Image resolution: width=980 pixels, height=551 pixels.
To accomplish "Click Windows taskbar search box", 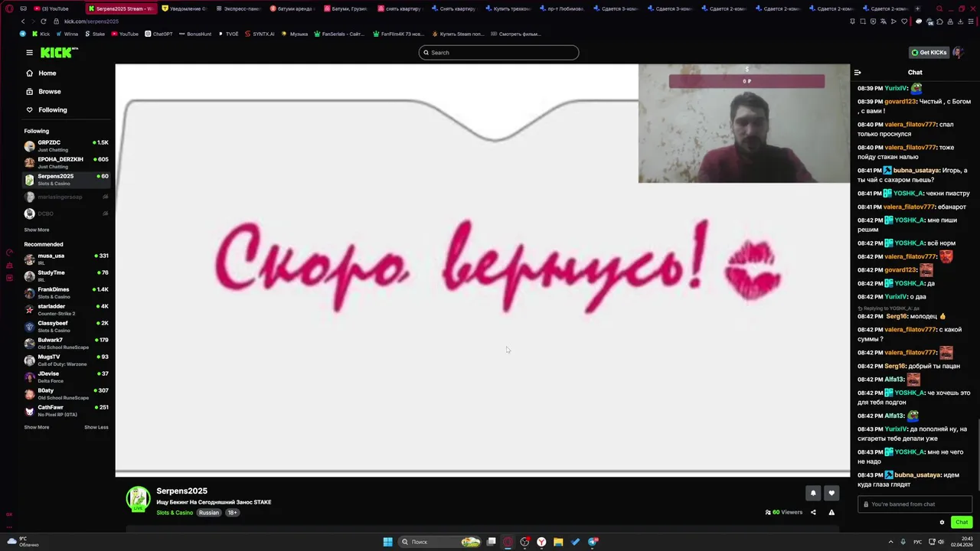I will [x=440, y=542].
